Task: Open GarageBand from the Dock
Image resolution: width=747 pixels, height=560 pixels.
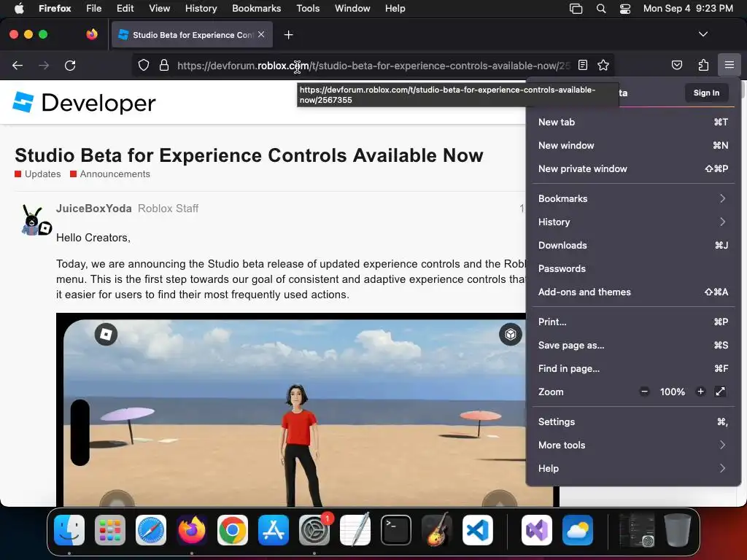Action: [x=437, y=529]
